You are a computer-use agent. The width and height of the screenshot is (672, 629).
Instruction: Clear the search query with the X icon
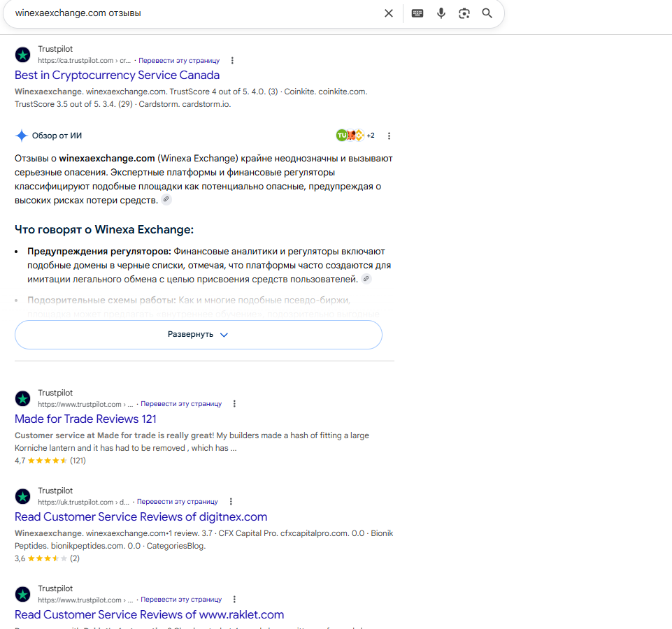coord(388,13)
